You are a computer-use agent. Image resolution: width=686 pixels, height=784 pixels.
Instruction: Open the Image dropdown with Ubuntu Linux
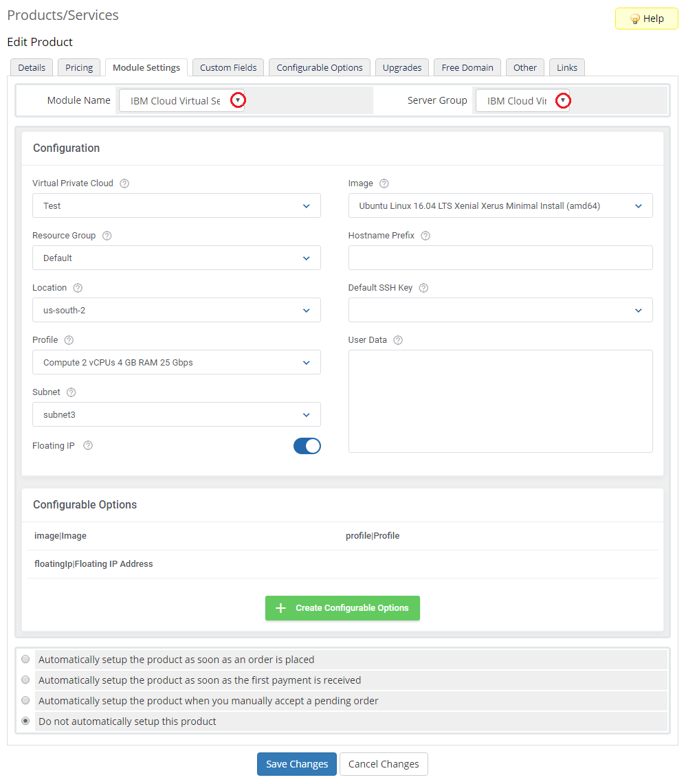(x=500, y=205)
